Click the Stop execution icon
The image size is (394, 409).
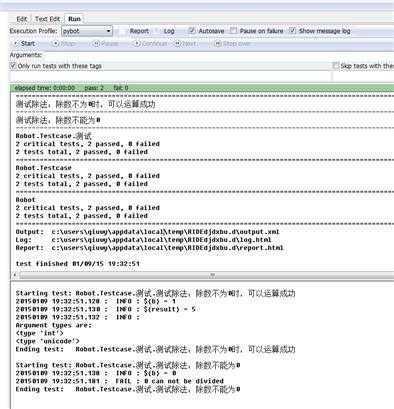coord(56,44)
